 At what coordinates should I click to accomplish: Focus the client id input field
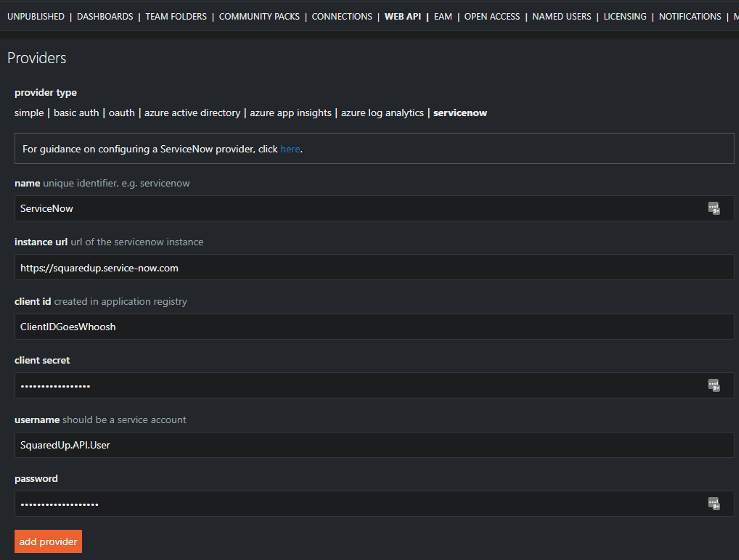tap(360, 326)
